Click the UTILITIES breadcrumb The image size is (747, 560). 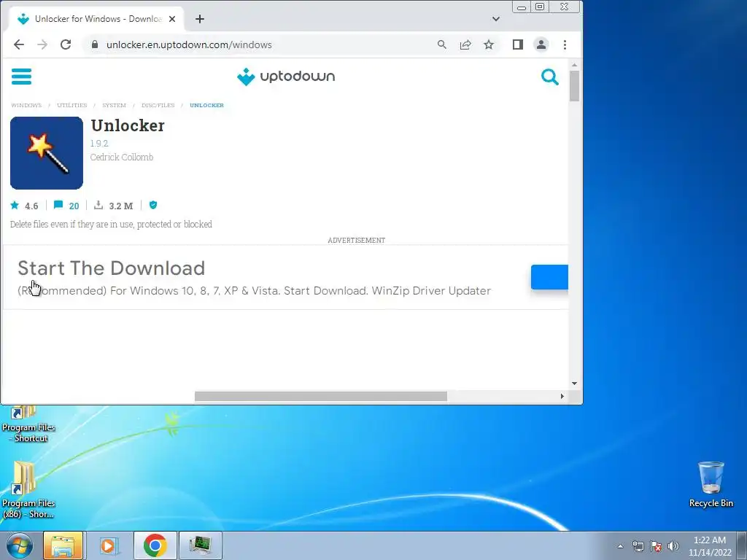point(72,105)
